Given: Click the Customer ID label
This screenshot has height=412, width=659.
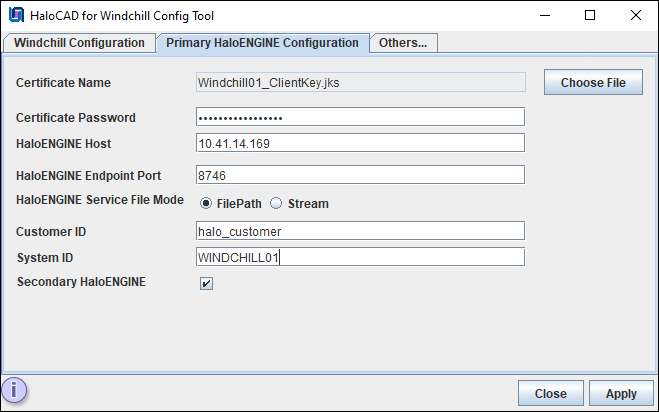Looking at the screenshot, I should click(x=51, y=232).
